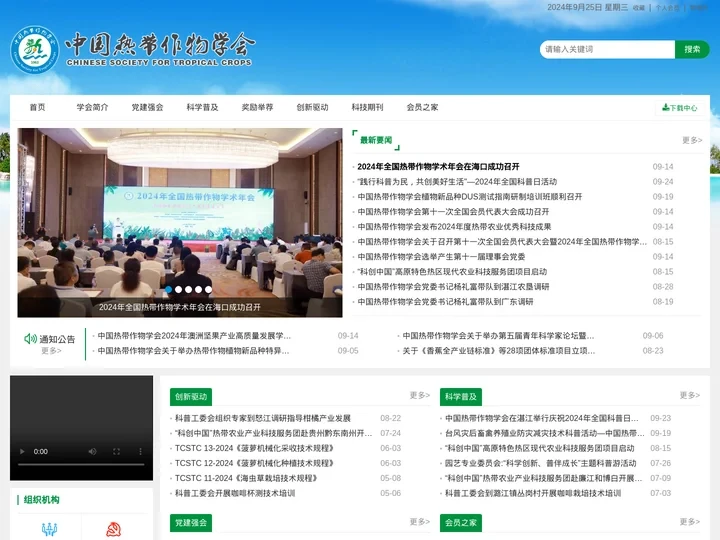Open the 首页 menu item
Viewport: 720px width, 540px height.
click(38, 107)
